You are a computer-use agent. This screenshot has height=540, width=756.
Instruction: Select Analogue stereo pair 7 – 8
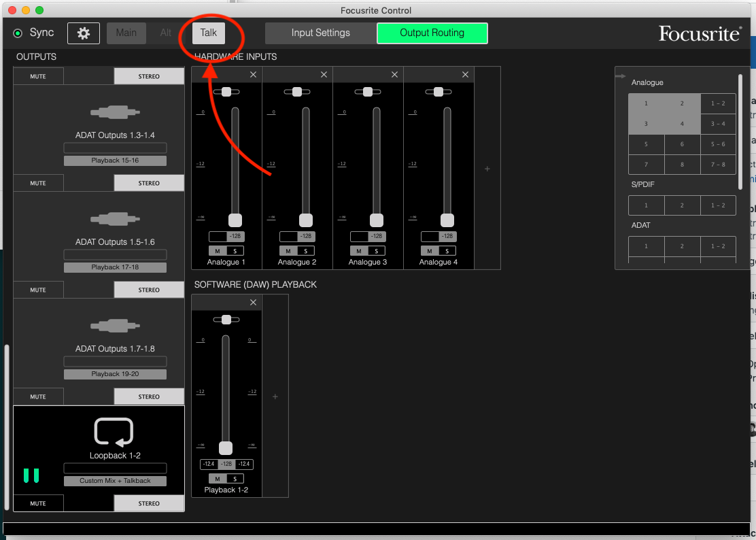pos(718,165)
